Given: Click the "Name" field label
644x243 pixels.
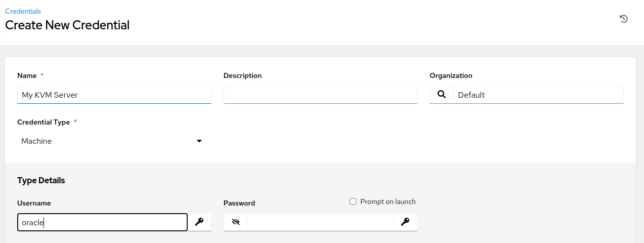Looking at the screenshot, I should (27, 75).
